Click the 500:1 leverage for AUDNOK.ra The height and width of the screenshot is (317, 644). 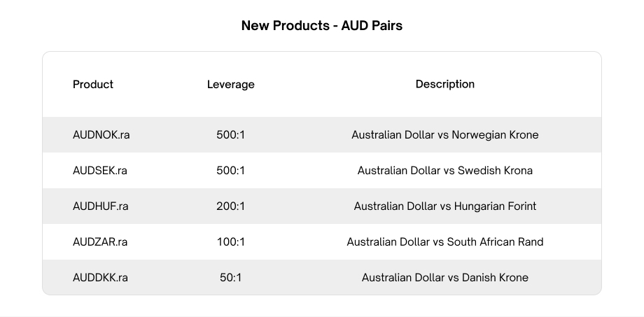tap(230, 135)
